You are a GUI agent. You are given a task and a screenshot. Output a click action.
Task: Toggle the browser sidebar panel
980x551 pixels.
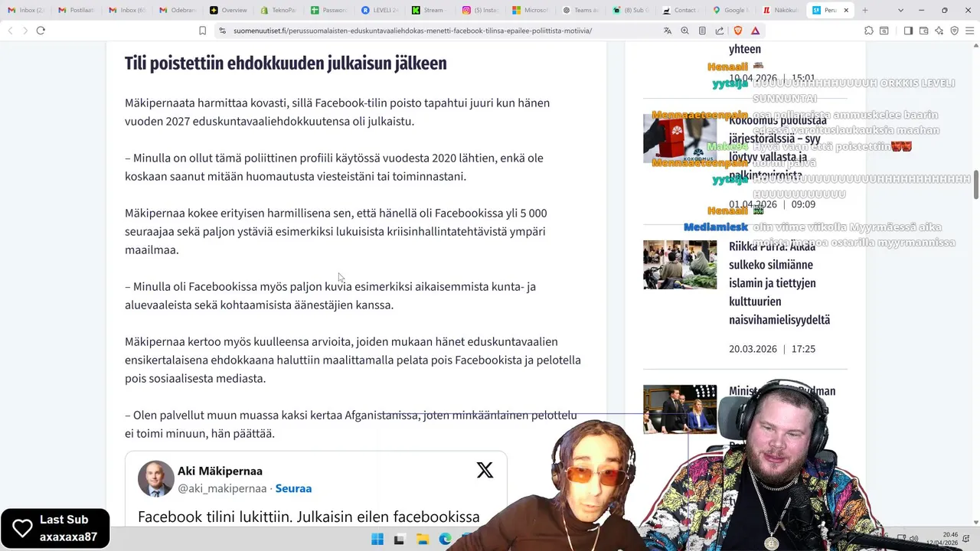(908, 31)
